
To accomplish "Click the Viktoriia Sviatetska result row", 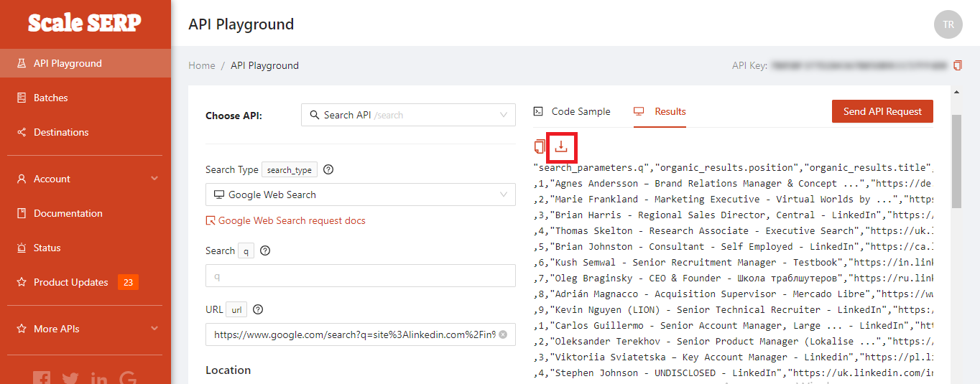I will (x=733, y=357).
